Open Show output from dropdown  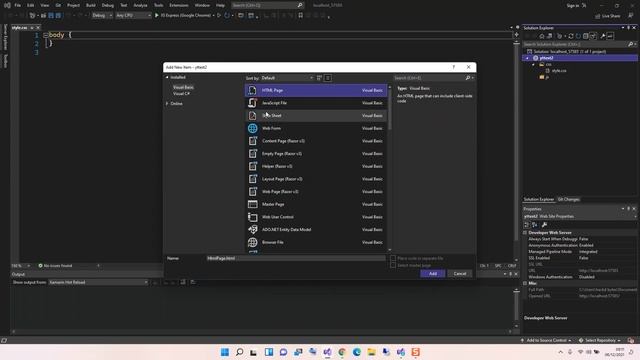pyautogui.click(x=98, y=282)
